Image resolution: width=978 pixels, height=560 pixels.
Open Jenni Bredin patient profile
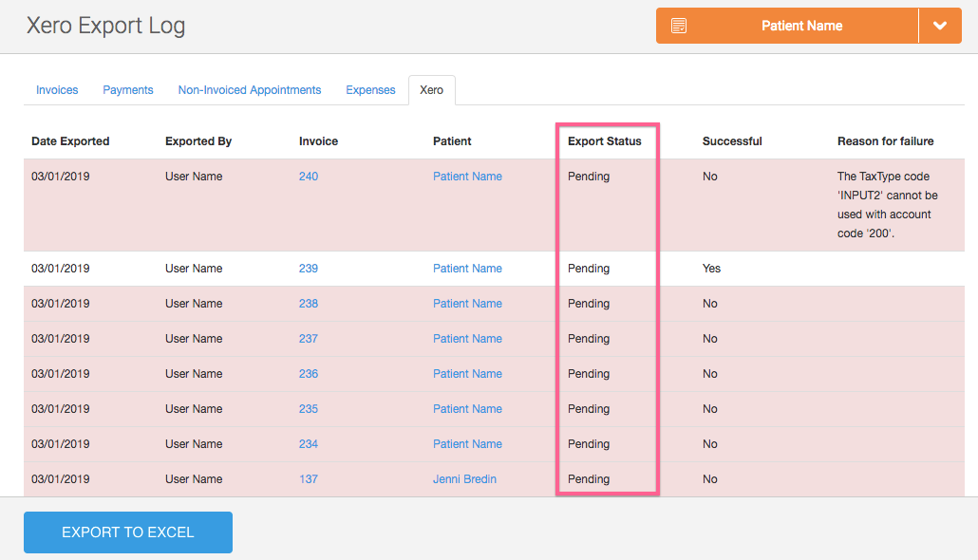(464, 479)
